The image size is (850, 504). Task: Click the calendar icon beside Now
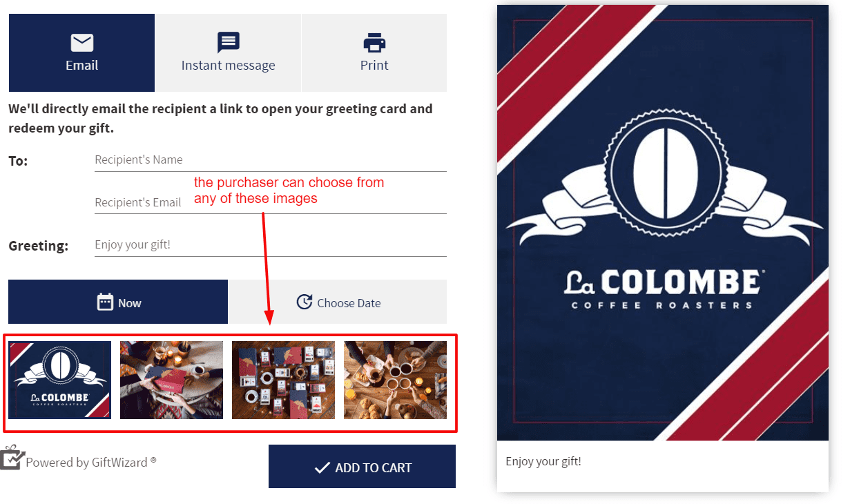tap(105, 302)
